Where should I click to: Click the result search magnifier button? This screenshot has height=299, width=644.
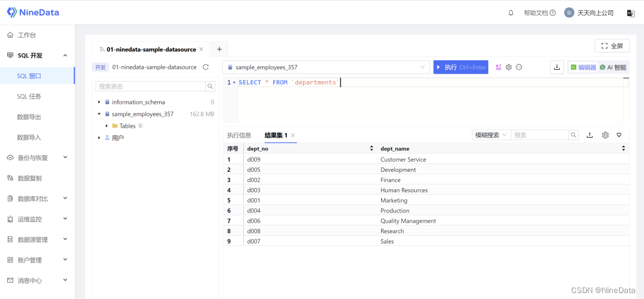pos(574,135)
